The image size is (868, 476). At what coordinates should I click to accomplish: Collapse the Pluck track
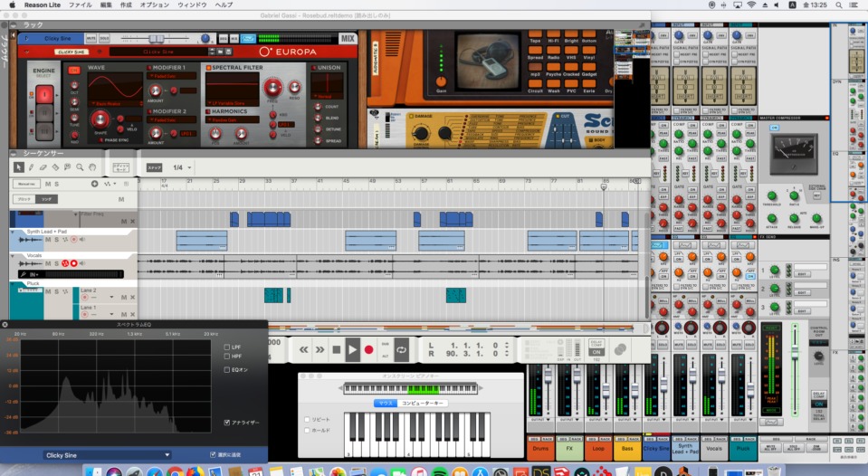(13, 283)
